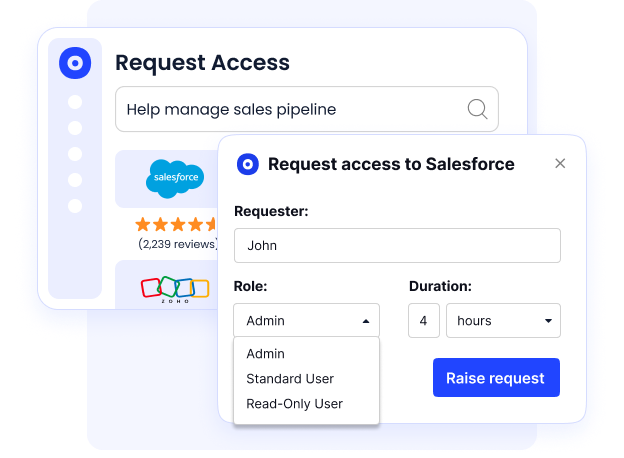Click the Requester: label

point(271,211)
